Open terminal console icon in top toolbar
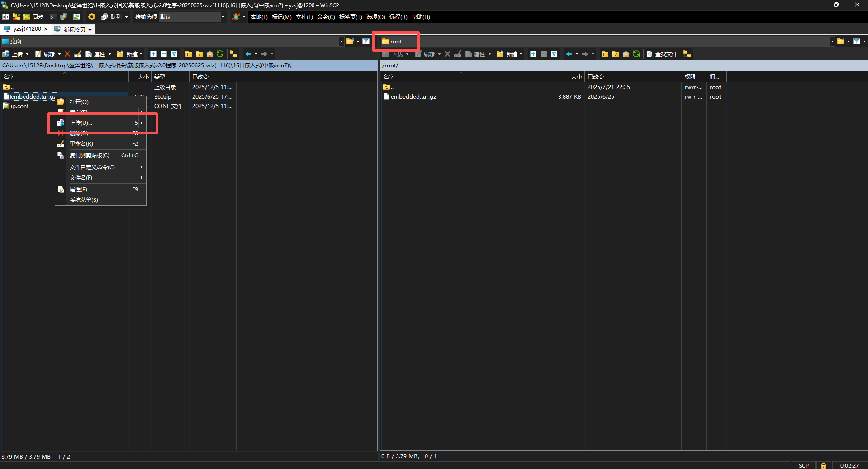The width and height of the screenshot is (868, 469). click(53, 17)
